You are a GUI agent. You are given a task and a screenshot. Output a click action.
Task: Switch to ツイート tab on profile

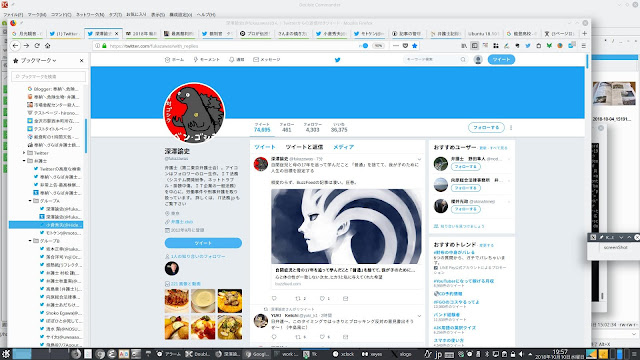[265, 147]
